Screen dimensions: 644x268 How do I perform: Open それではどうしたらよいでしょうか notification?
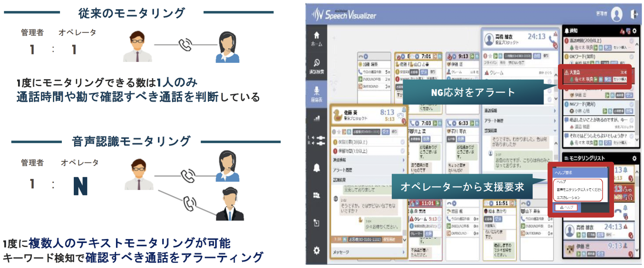599,139
